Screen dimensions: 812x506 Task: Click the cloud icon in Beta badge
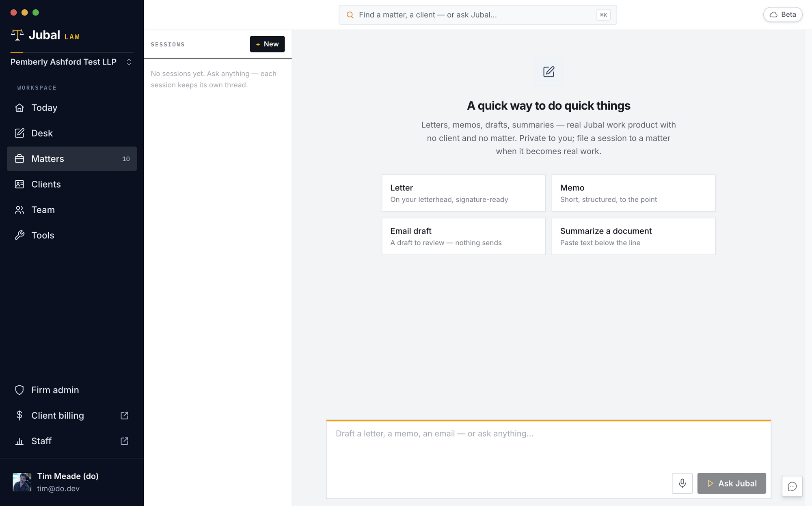click(774, 15)
